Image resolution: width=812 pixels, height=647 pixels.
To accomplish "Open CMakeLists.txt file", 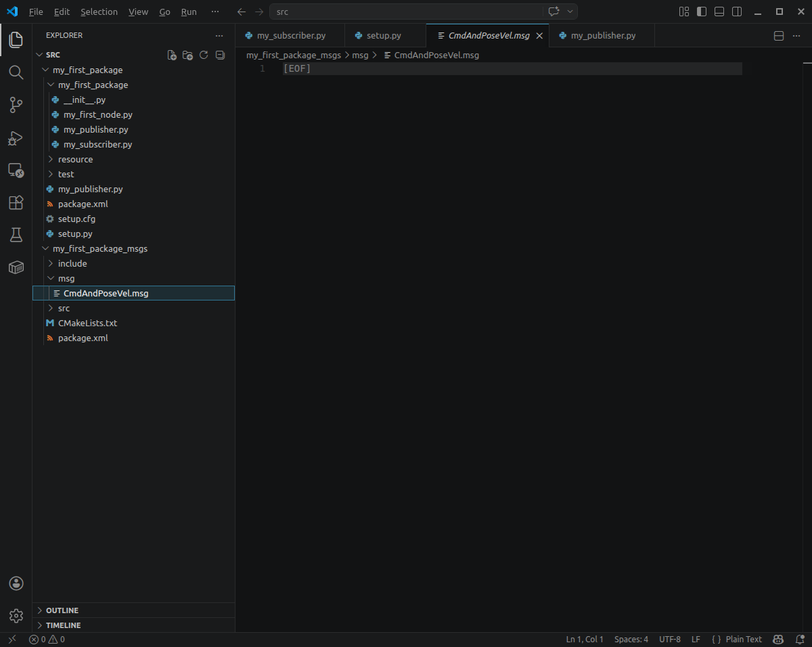I will coord(133,323).
